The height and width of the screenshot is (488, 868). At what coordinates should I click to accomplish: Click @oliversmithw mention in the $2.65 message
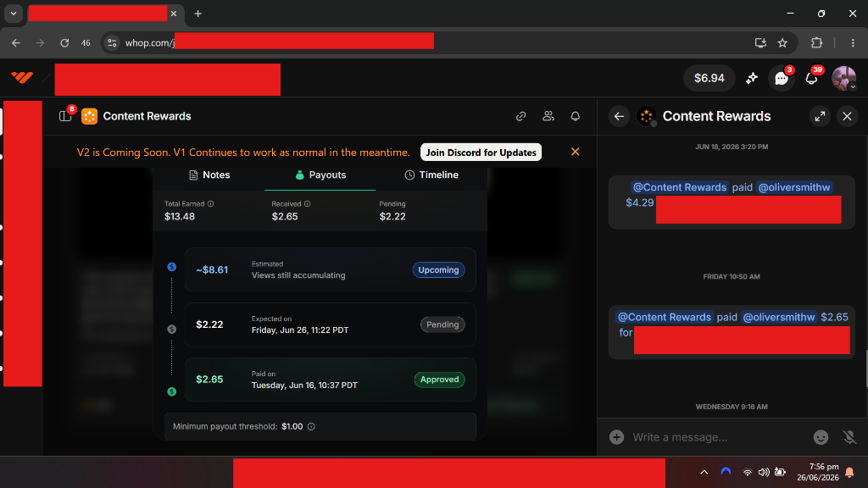coord(778,317)
